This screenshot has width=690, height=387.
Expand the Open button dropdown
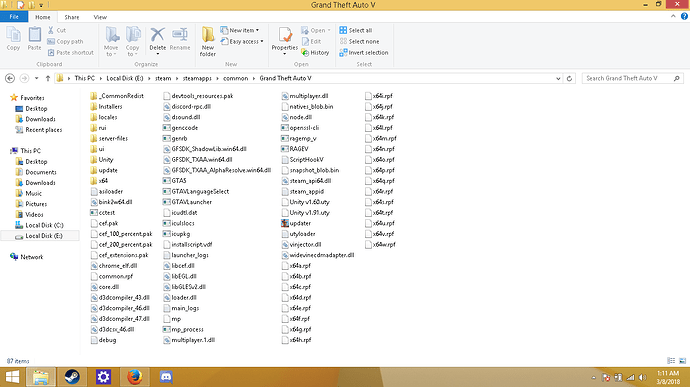coord(329,30)
